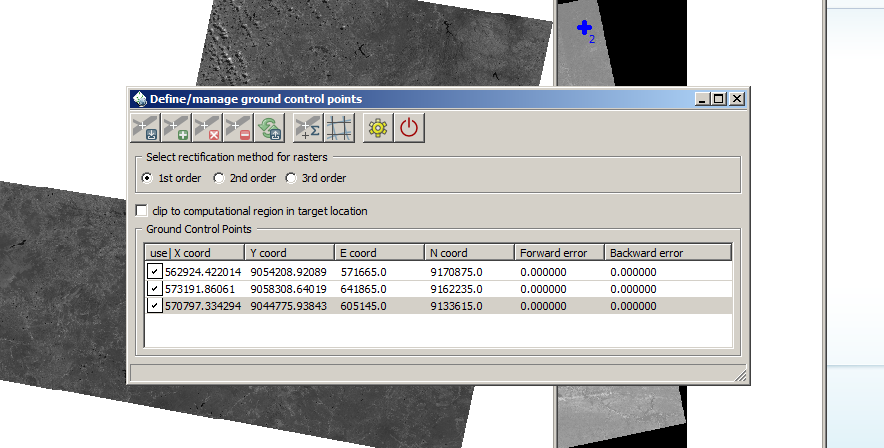Enable clip to computational region checkbox
The height and width of the screenshot is (448, 884).
[142, 211]
